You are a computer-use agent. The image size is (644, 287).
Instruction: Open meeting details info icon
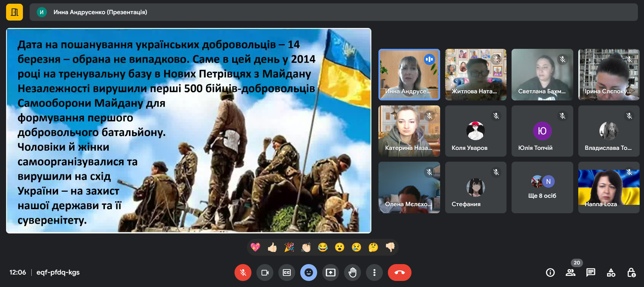point(550,273)
